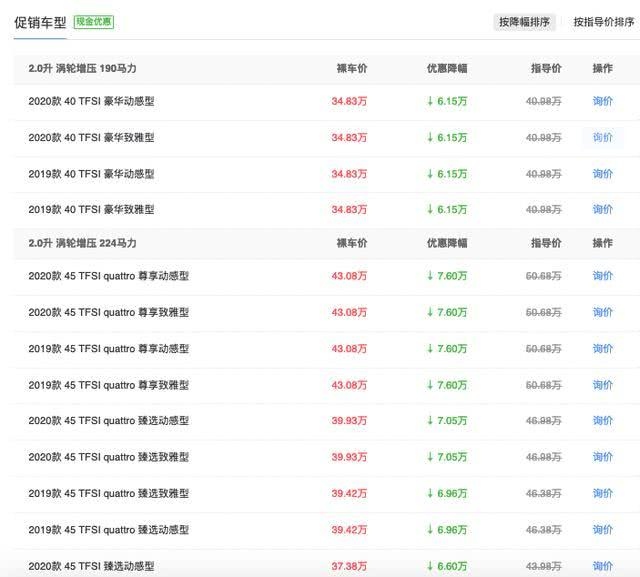640x577 pixels.
Task: Click 询价 for 2019款 40 TFSI 豪华致雅型
Action: pos(602,209)
